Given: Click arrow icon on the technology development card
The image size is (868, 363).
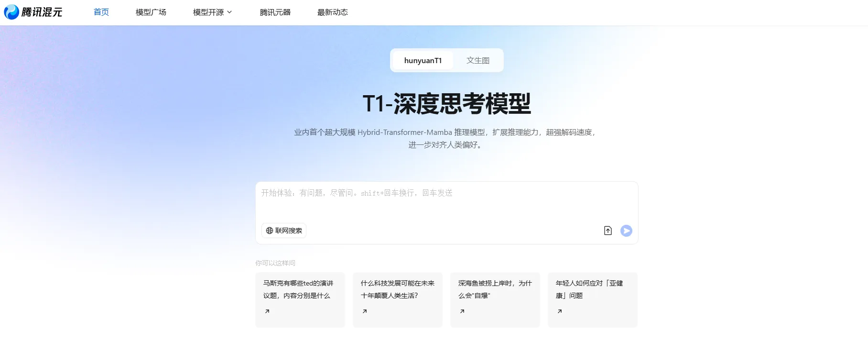Looking at the screenshot, I should click(x=365, y=311).
